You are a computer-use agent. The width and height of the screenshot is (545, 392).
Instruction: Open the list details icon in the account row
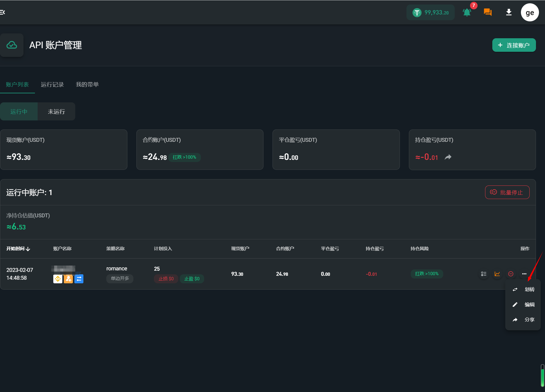click(x=484, y=274)
